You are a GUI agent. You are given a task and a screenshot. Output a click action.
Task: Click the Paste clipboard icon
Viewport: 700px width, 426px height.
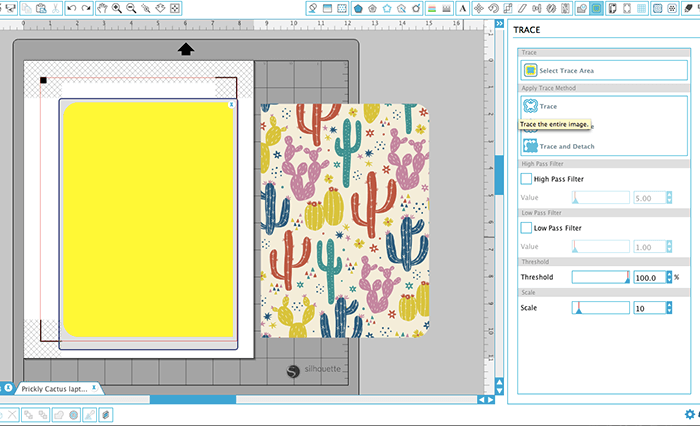tap(41, 8)
